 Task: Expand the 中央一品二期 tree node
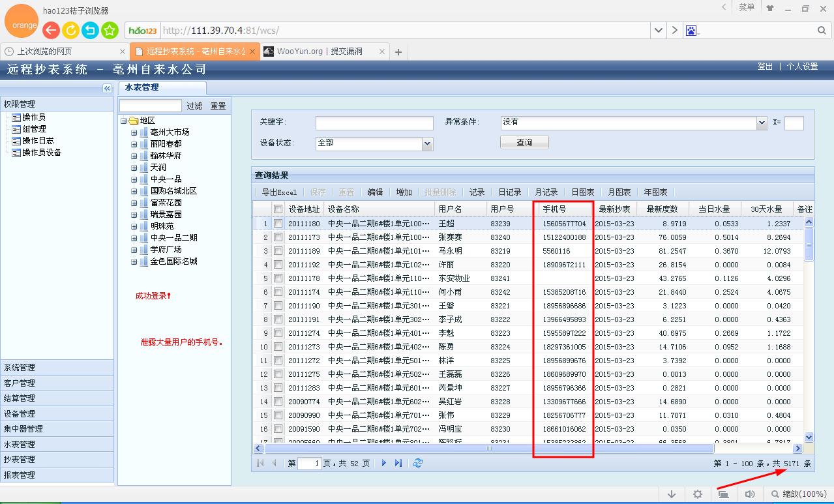[x=134, y=238]
